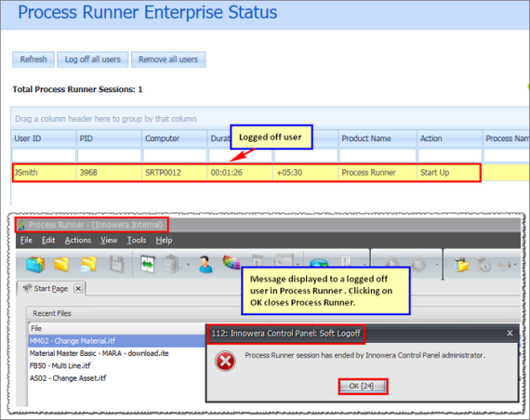Click the green arrows mapping toolbar icon
530x420 pixels.
coord(148,264)
